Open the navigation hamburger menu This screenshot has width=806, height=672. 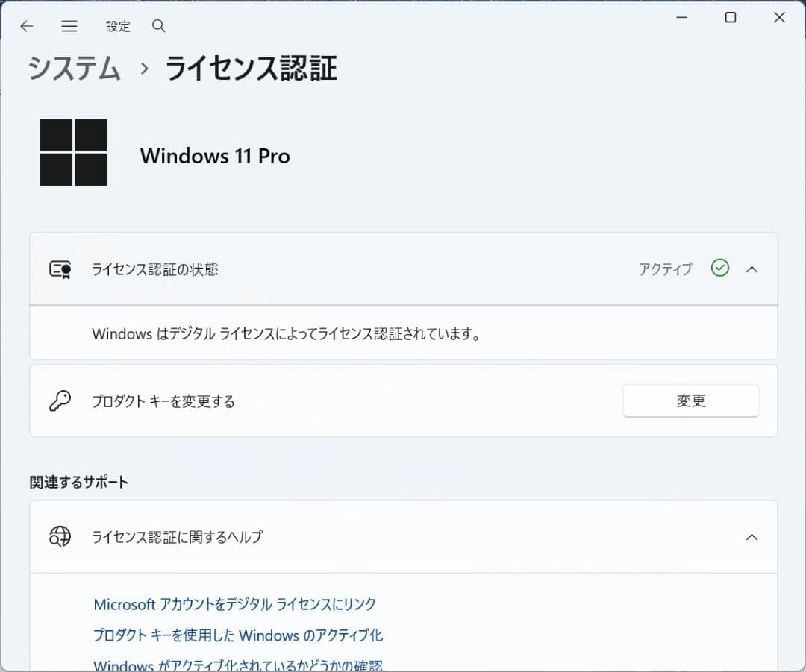coord(69,26)
